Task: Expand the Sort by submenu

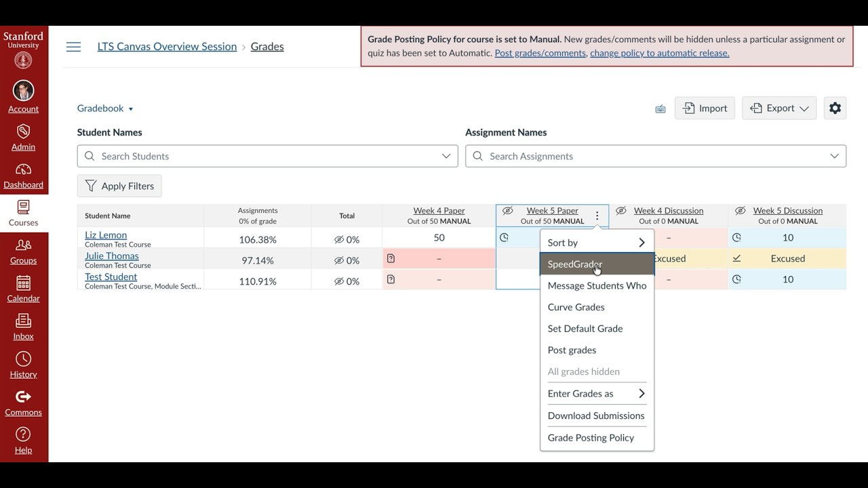Action: click(x=597, y=243)
